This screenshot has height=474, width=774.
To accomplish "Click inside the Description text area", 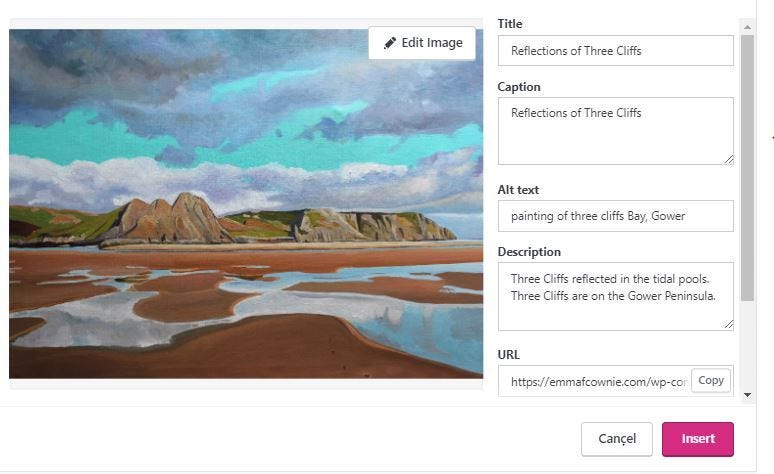I will [615, 296].
